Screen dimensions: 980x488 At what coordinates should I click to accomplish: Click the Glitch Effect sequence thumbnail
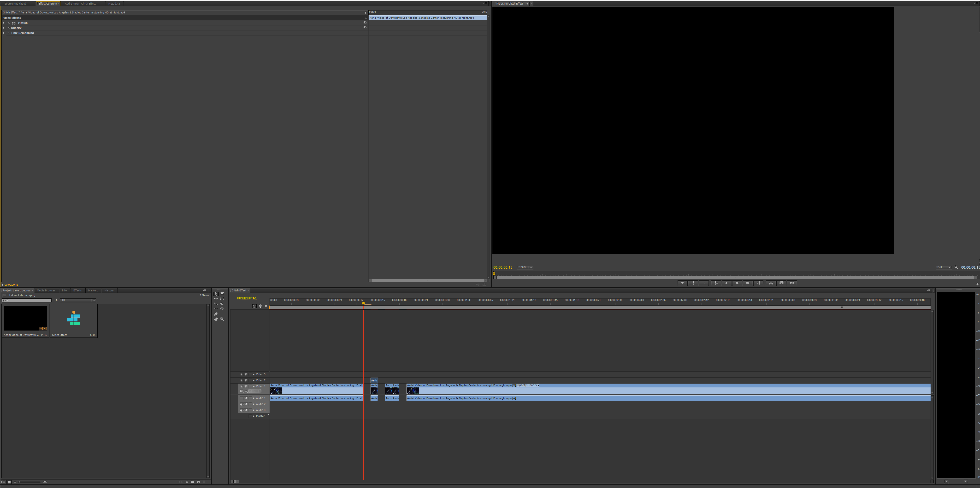pos(73,318)
